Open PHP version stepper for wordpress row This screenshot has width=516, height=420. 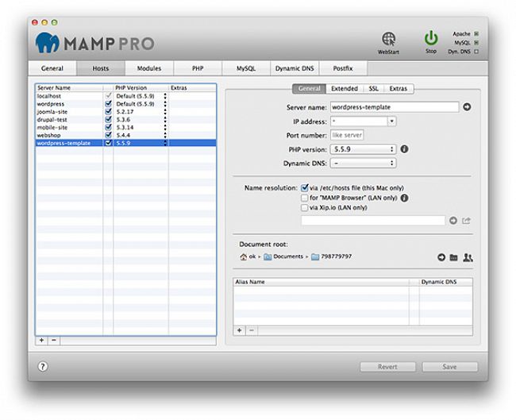pos(165,104)
